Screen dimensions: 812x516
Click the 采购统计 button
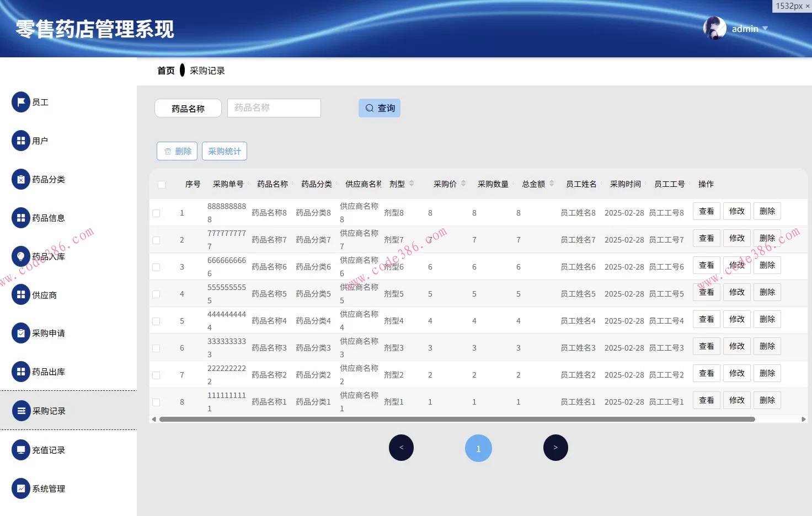[224, 150]
